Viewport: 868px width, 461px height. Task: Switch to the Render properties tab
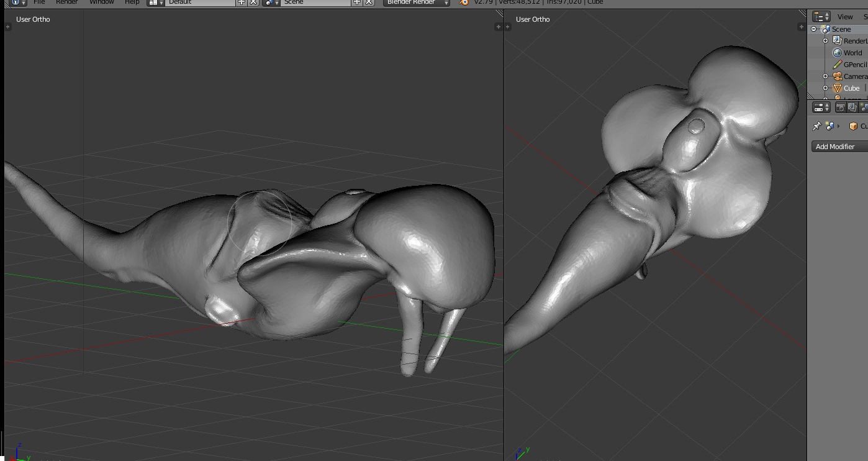[x=841, y=107]
